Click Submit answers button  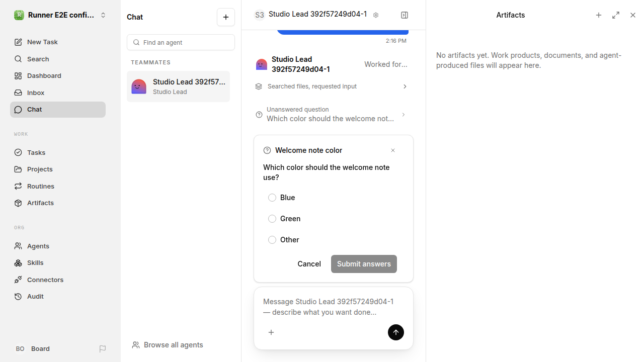tap(364, 264)
